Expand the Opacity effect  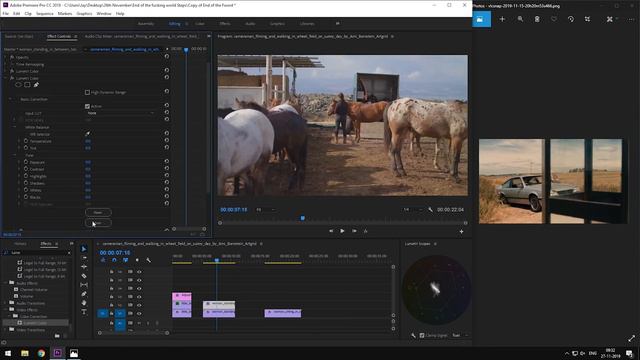[5, 57]
